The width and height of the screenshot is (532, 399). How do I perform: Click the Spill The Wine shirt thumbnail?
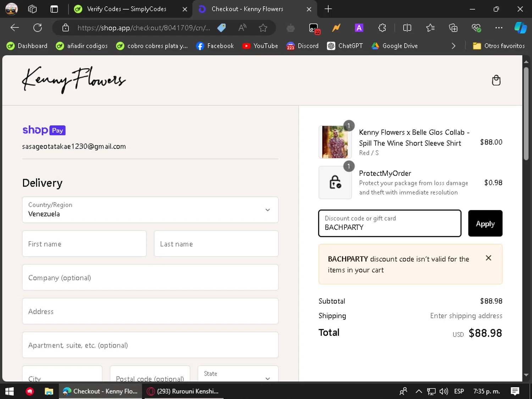pos(335,142)
